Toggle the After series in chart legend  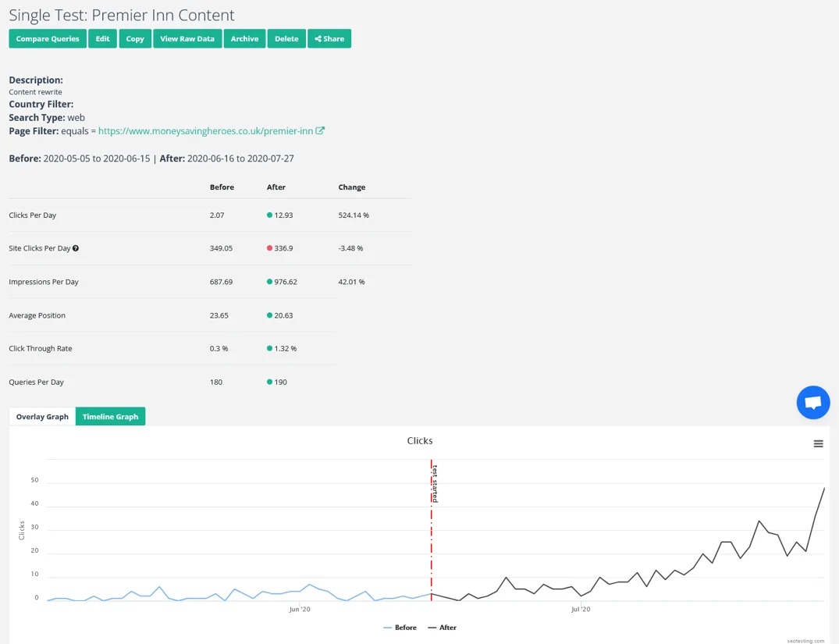click(443, 628)
